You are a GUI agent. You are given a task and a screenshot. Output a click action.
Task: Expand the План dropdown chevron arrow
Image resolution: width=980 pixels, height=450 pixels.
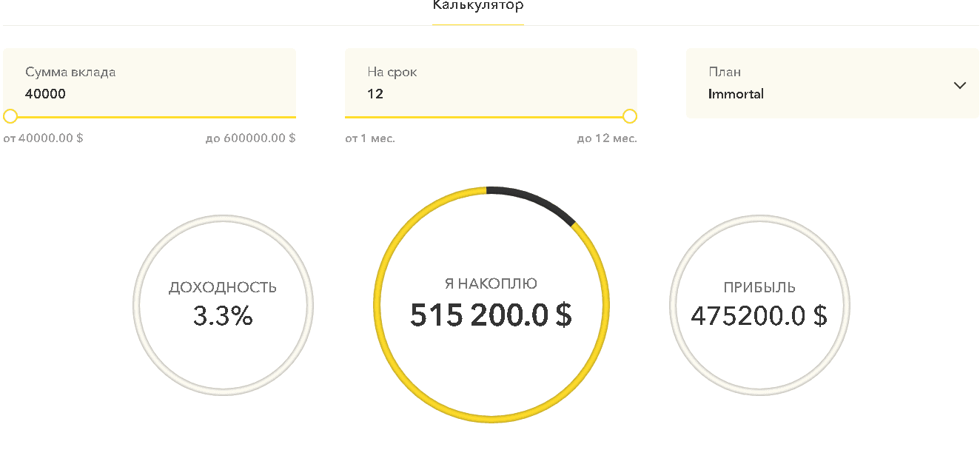point(960,85)
